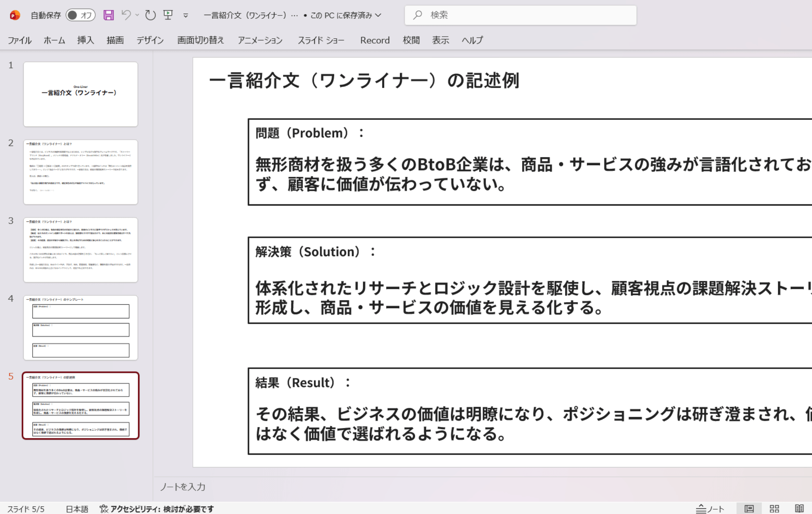This screenshot has height=514, width=812.
Task: Select slide 2 thumbnail
Action: pyautogui.click(x=81, y=172)
